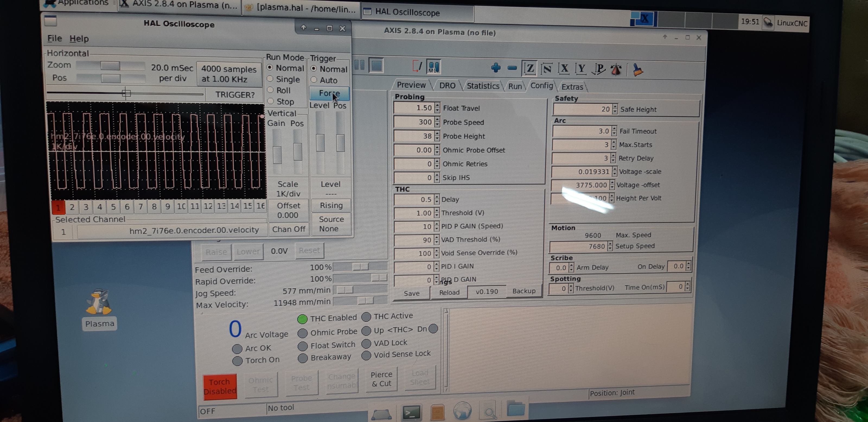Click the network status icon in top panel
Image resolution: width=868 pixels, height=422 pixels.
[768, 23]
